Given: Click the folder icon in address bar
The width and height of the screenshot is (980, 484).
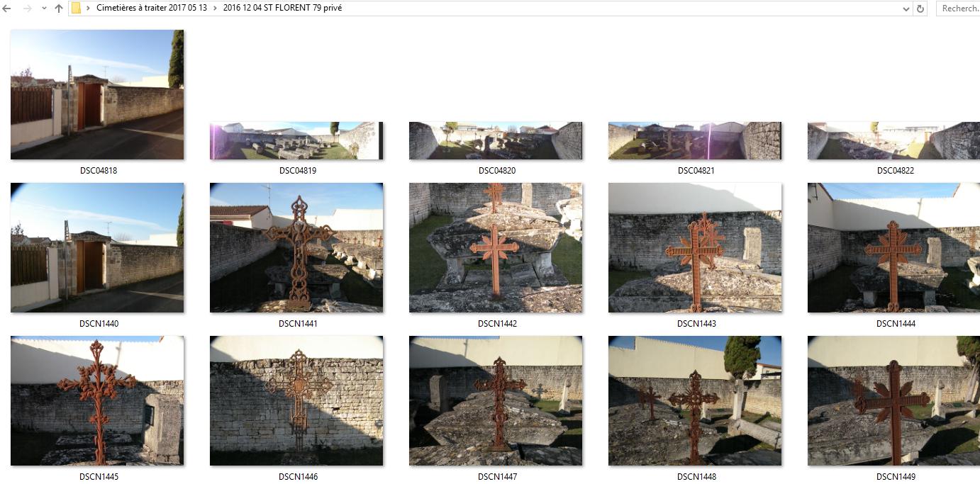Looking at the screenshot, I should click(x=76, y=9).
